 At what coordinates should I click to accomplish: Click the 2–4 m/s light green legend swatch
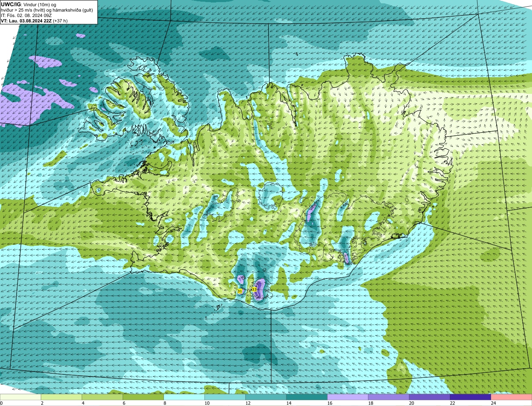[62, 397]
